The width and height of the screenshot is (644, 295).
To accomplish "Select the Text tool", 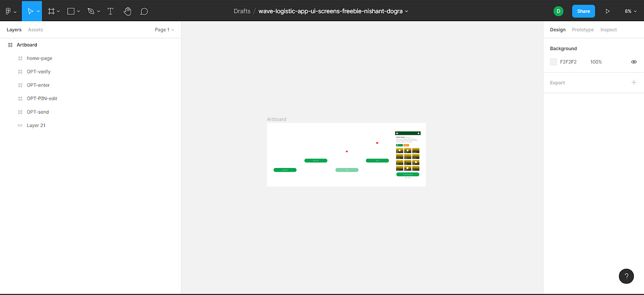I will tap(110, 11).
